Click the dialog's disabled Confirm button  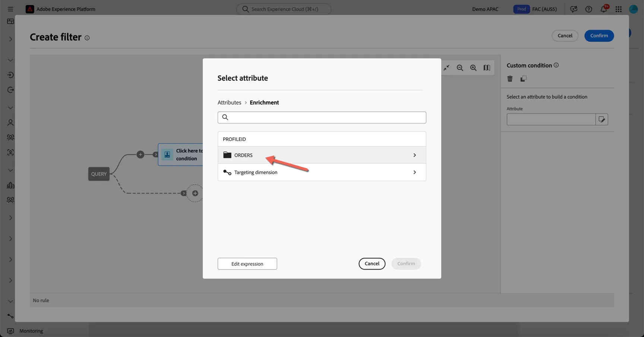click(406, 264)
